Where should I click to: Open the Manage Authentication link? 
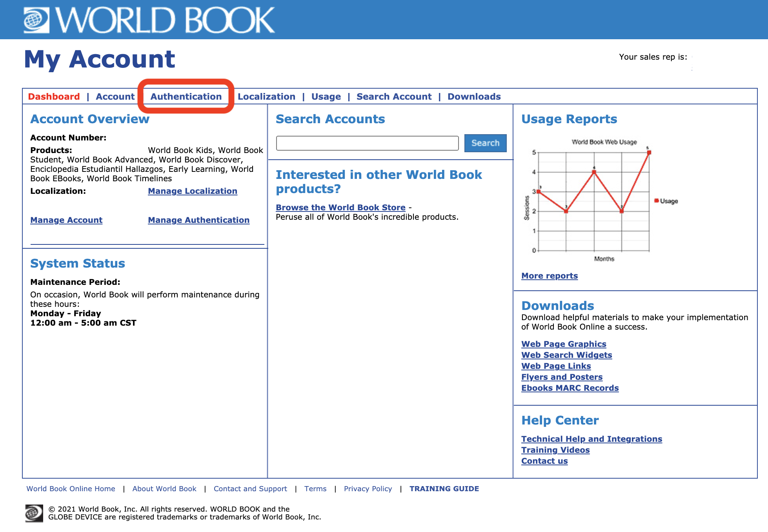[x=198, y=220]
